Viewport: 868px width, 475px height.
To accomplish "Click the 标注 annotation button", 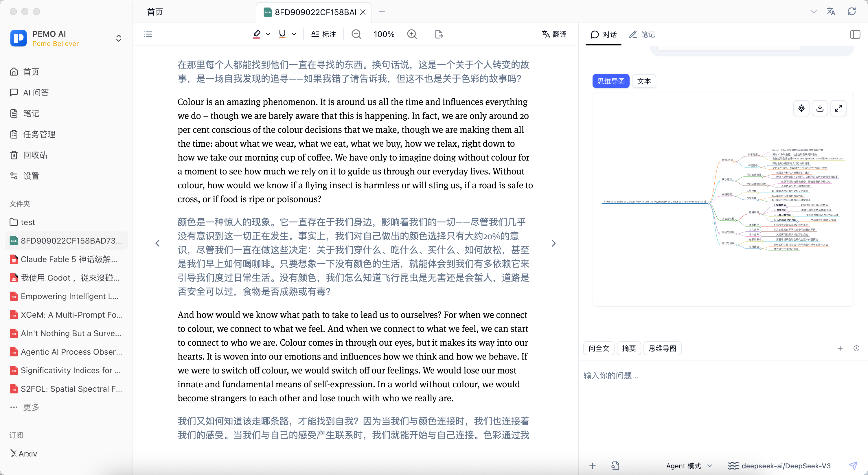I will pyautogui.click(x=323, y=34).
